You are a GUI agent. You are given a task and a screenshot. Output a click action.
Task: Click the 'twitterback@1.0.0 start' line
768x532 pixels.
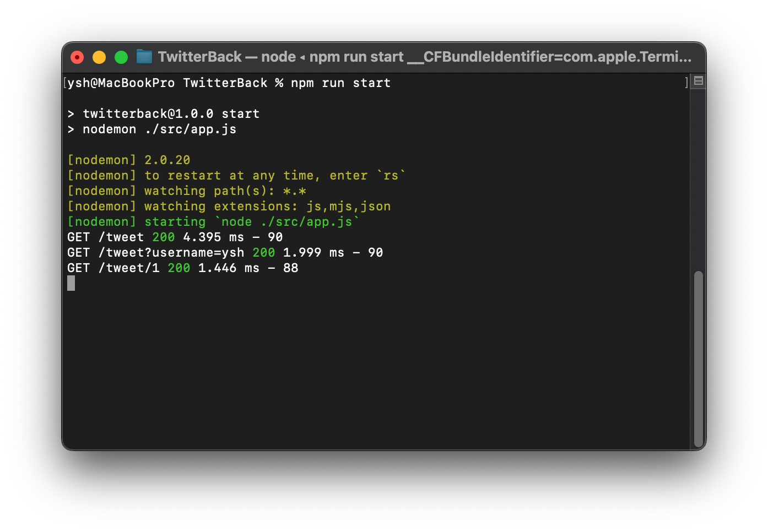pyautogui.click(x=163, y=114)
